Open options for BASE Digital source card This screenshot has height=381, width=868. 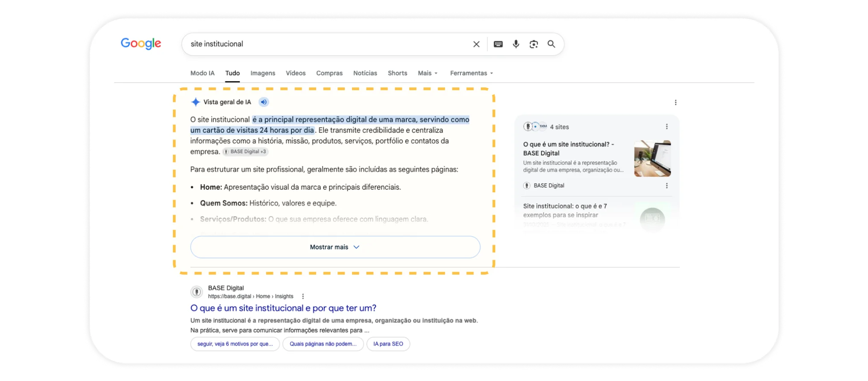tap(666, 185)
